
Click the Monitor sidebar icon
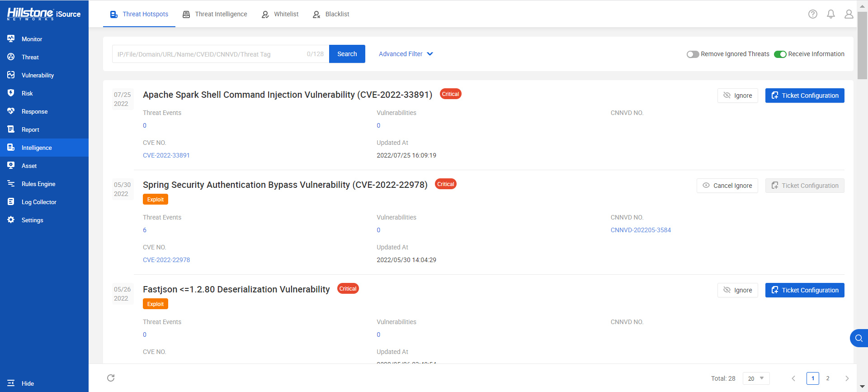11,39
